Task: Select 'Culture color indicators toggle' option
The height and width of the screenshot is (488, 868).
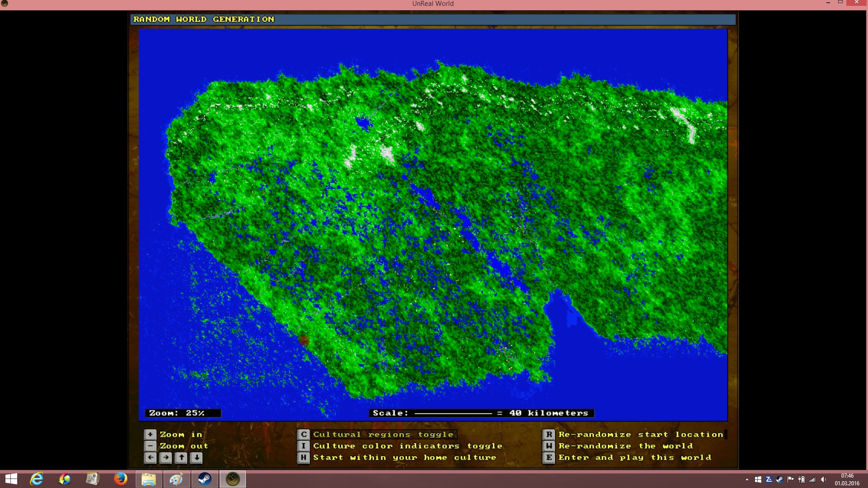Action: [x=408, y=446]
